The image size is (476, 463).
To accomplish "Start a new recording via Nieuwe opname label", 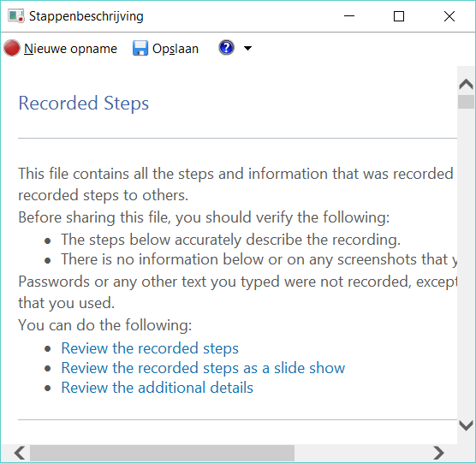I will (70, 49).
